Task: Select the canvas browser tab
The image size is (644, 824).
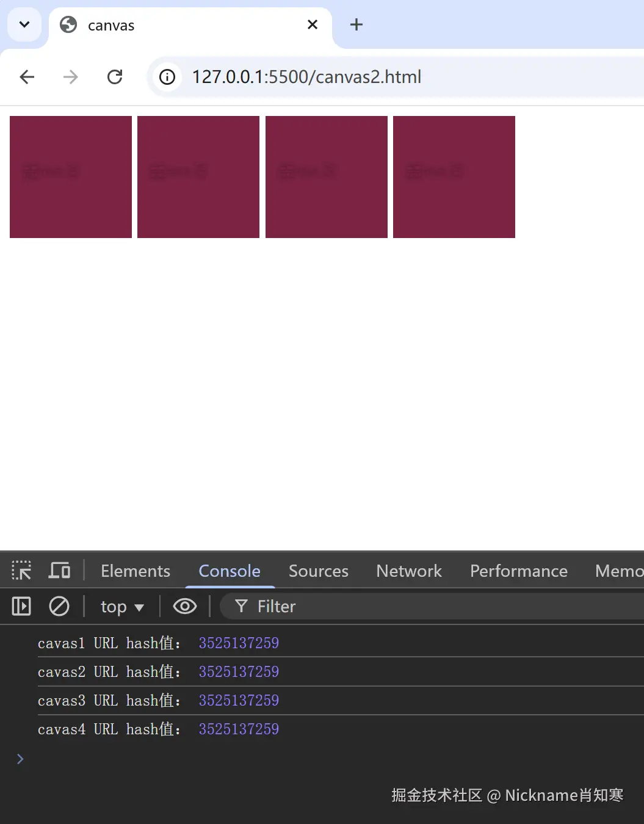Action: coord(190,26)
